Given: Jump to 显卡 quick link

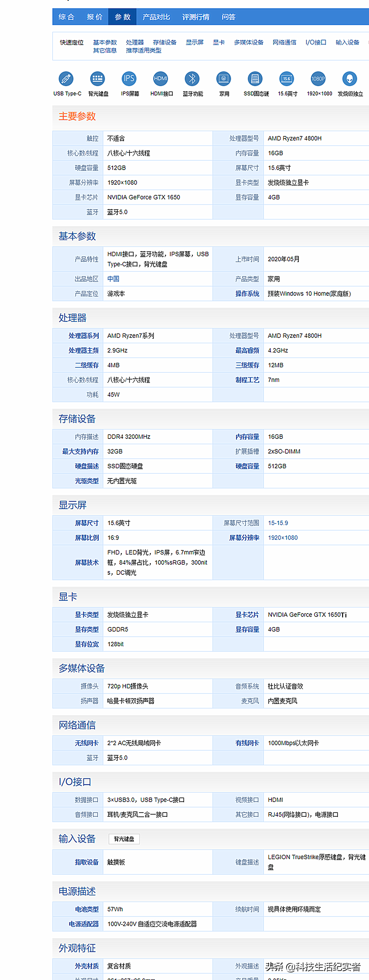Looking at the screenshot, I should click(219, 42).
